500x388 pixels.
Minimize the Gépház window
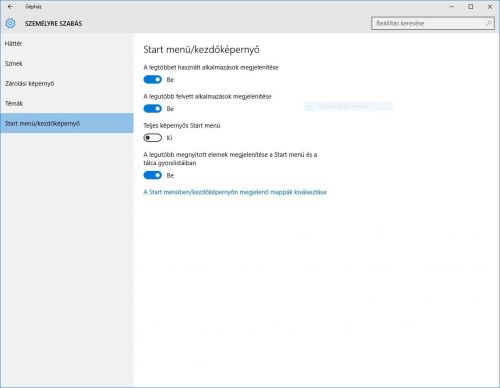click(452, 6)
